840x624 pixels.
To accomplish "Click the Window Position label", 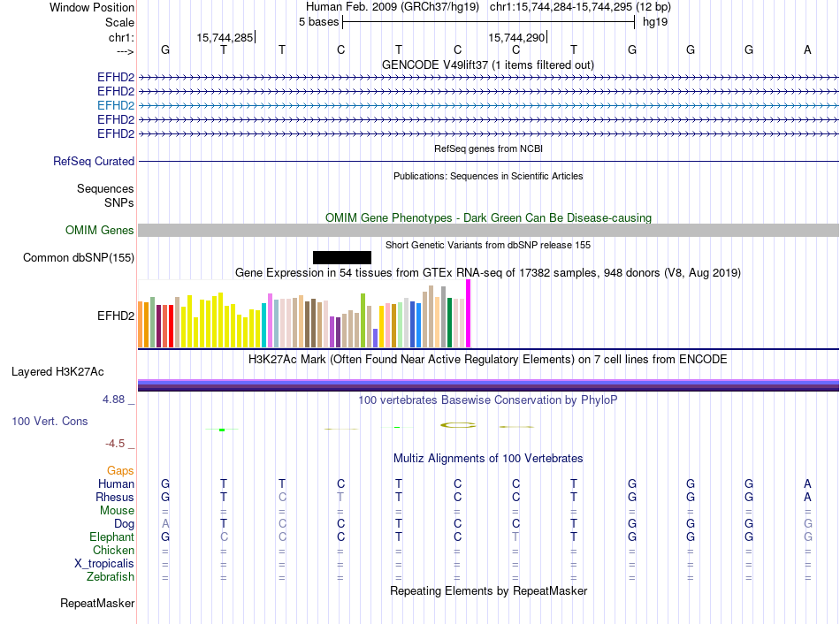I will (92, 7).
